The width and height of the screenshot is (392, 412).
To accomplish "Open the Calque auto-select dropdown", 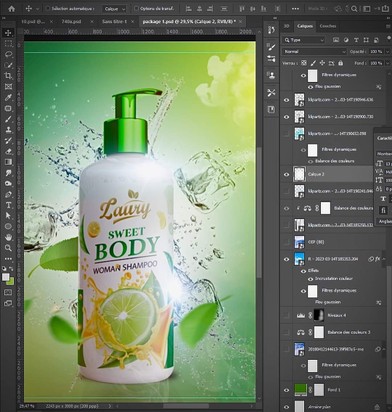I will [115, 9].
